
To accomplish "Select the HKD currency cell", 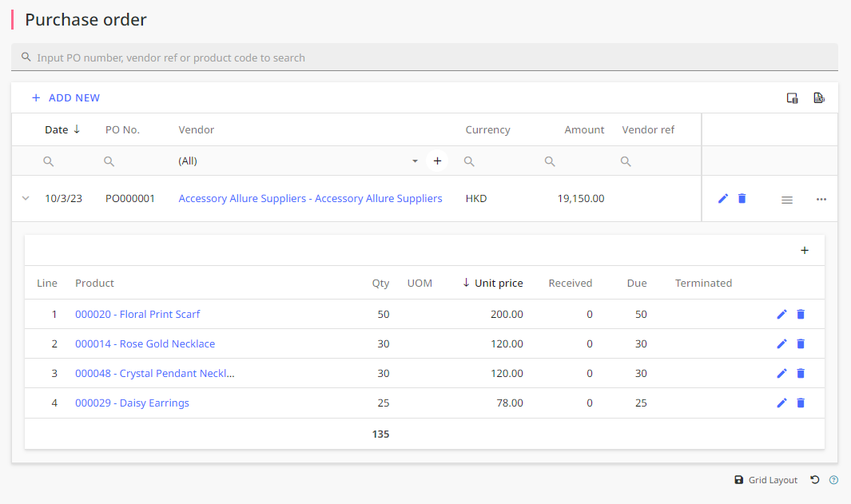I will coord(476,199).
